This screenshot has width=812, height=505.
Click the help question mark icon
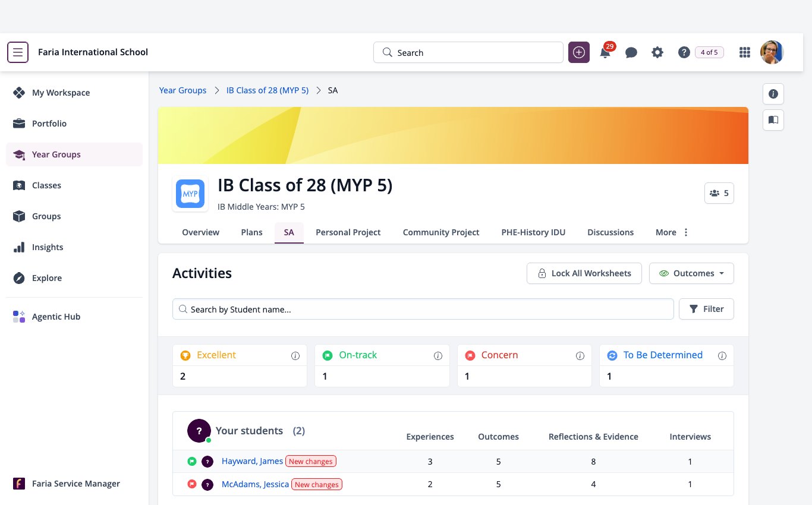click(x=684, y=52)
